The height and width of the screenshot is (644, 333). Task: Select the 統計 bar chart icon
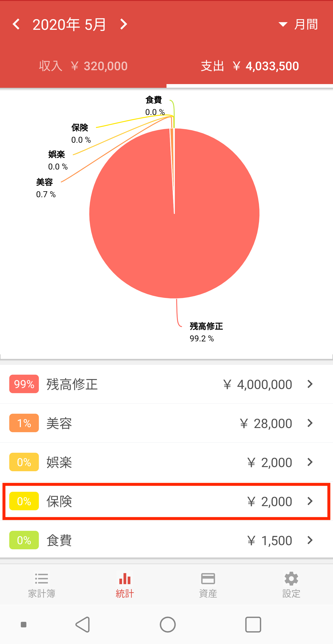(x=125, y=578)
